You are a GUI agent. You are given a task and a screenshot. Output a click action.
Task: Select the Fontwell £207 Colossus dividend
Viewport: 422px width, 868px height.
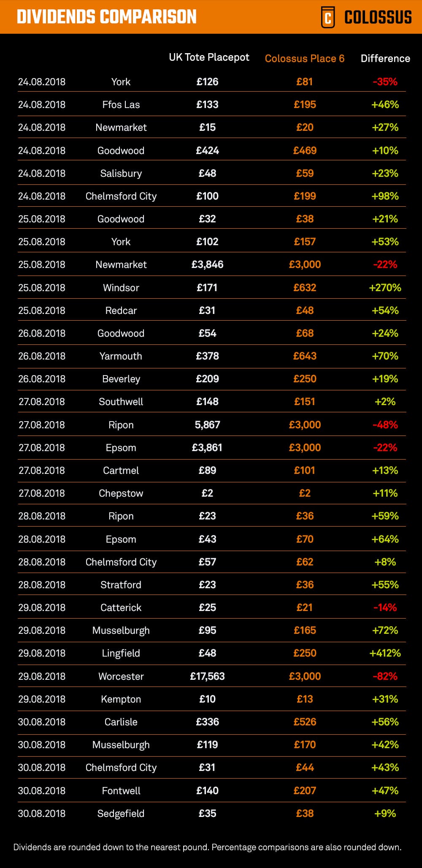click(305, 791)
